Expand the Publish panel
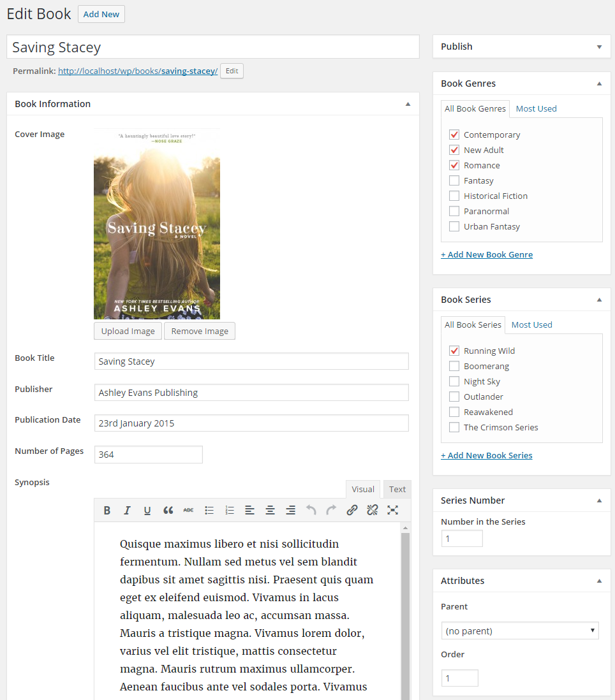Viewport: 615px width, 700px height. tap(599, 47)
